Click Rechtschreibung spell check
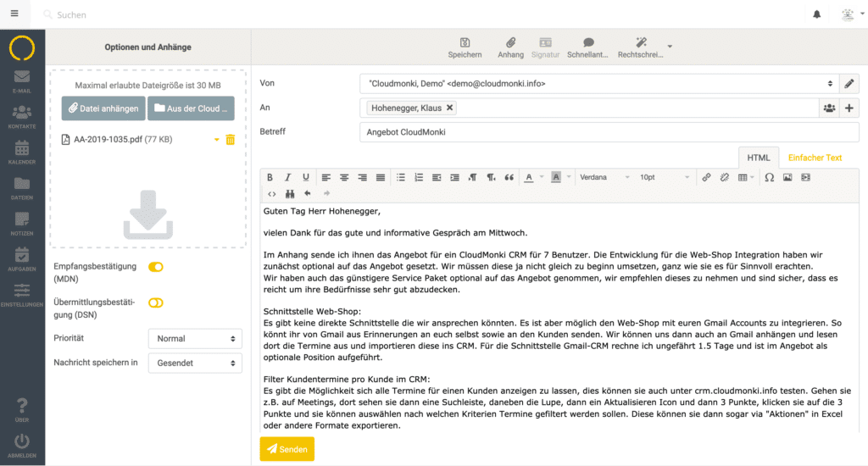 pos(641,47)
